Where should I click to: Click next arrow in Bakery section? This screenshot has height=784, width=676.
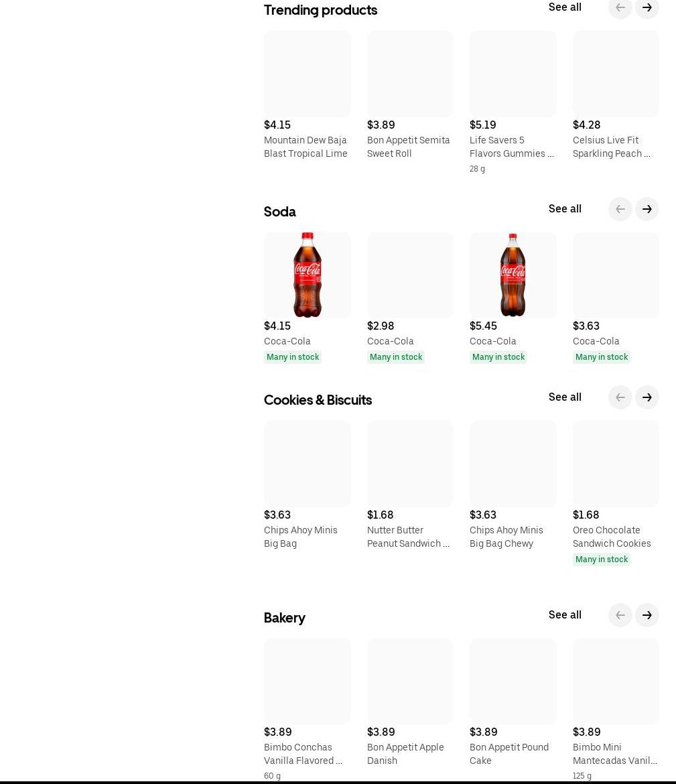pos(647,615)
